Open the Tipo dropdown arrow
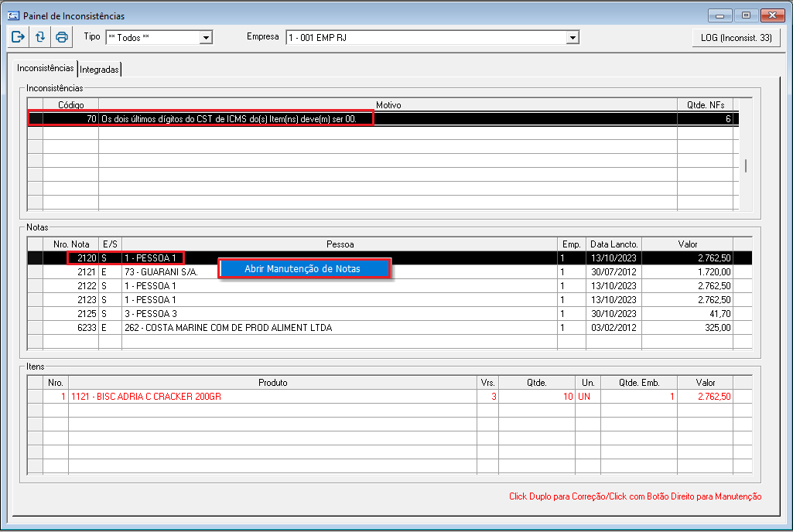793x532 pixels. point(206,37)
